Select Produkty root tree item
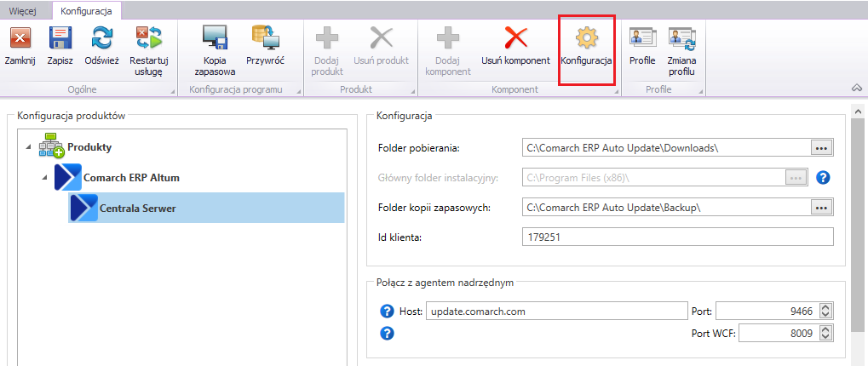The image size is (868, 366). click(x=89, y=147)
